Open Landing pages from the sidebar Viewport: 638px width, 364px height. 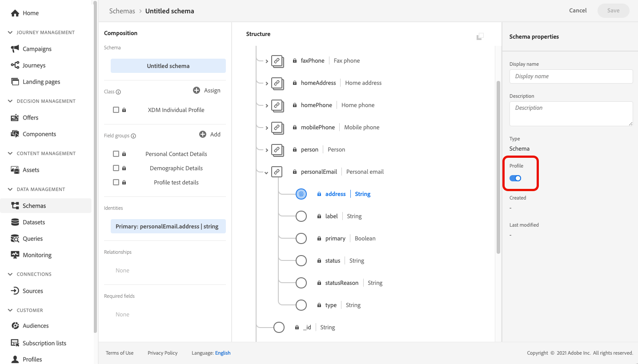point(41,82)
